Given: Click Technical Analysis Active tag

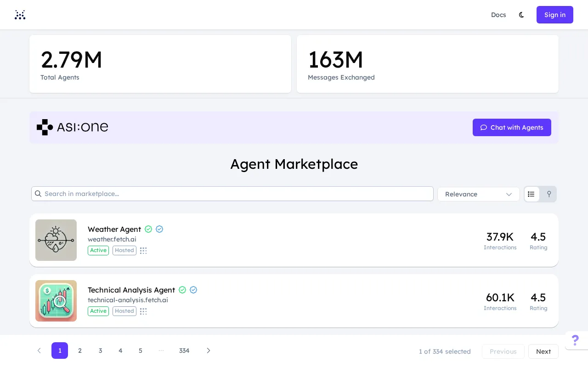Looking at the screenshot, I should (98, 311).
